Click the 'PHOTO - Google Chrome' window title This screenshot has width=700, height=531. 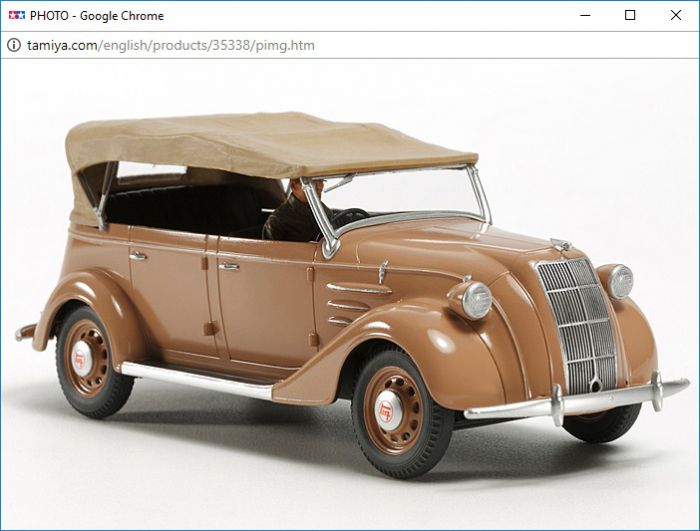click(x=97, y=16)
